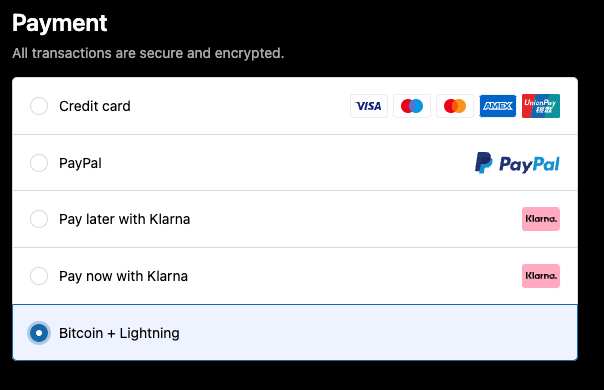
Task: Click the UnionPay card icon
Action: coord(541,106)
